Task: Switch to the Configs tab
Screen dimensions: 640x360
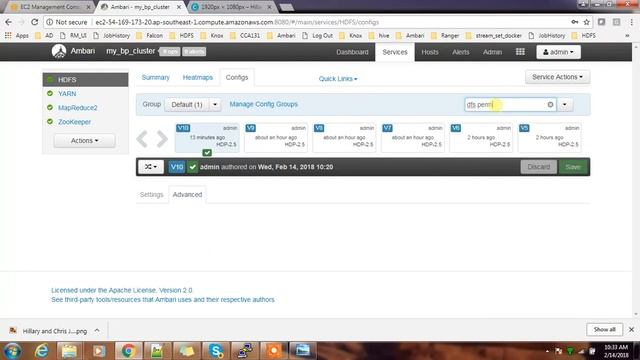Action: click(x=237, y=77)
